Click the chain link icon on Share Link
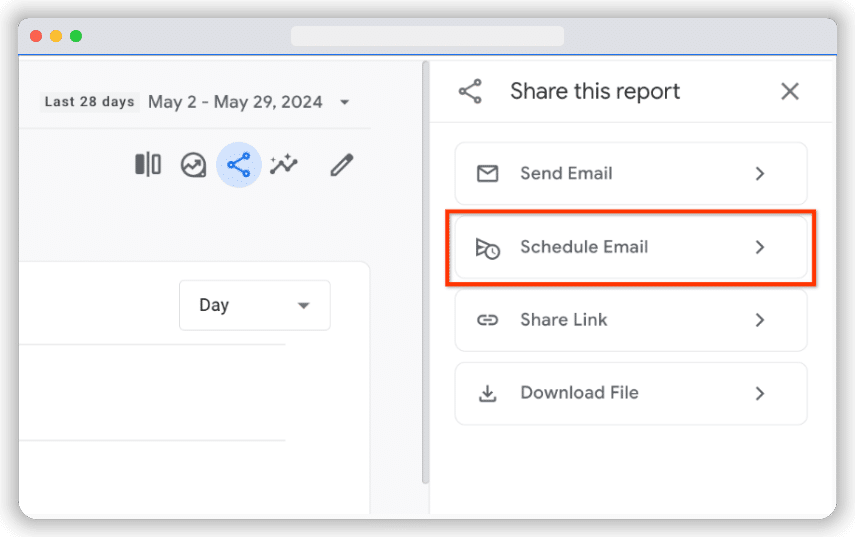Viewport: 855px width, 537px height. tap(487, 320)
